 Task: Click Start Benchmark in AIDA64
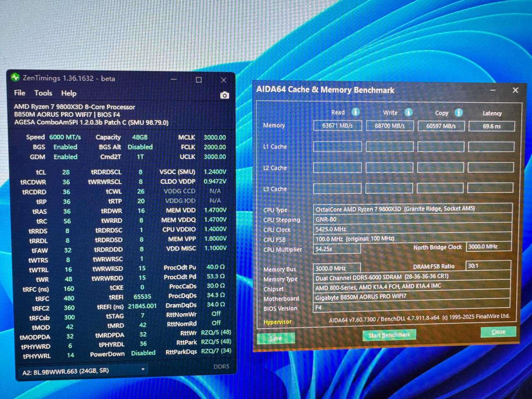coord(389,335)
